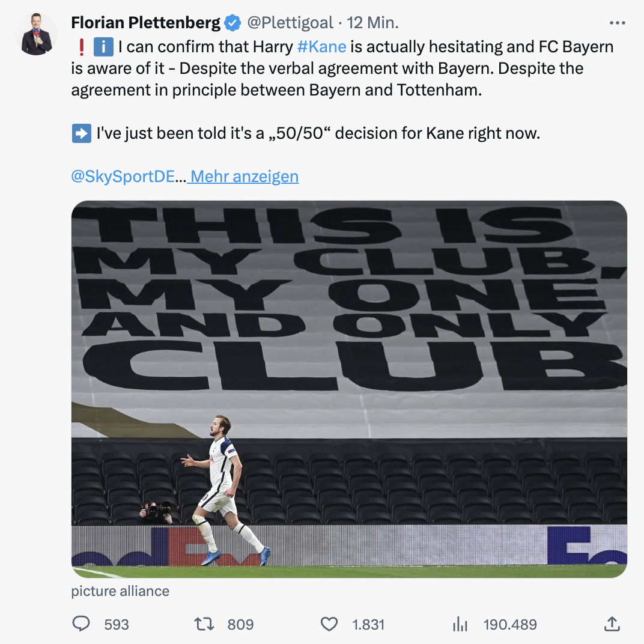Like the tweet with heart icon
Image resolution: width=644 pixels, height=644 pixels.
(329, 624)
